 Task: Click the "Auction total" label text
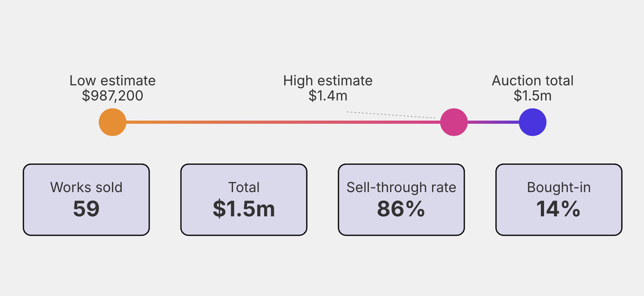[533, 81]
